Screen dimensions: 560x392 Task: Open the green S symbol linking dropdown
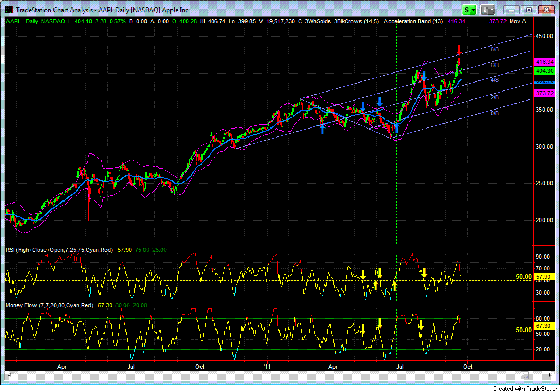pyautogui.click(x=469, y=10)
